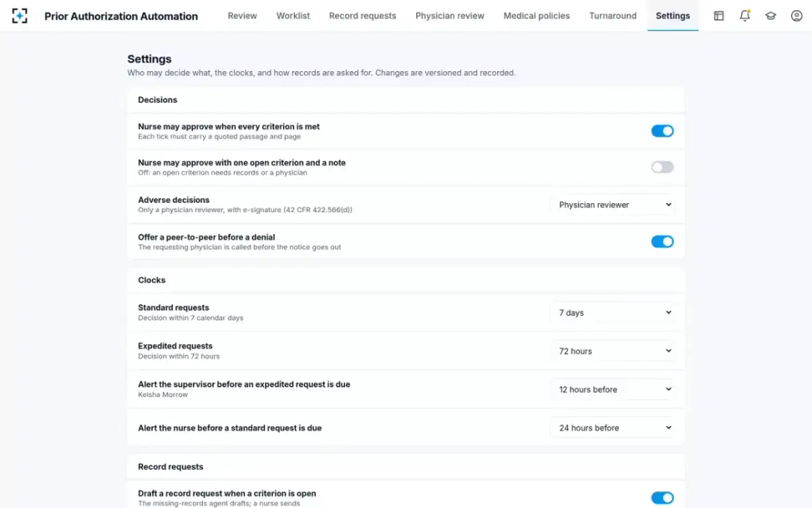Viewport: 812px width, 508px height.
Task: Switch to the Review tab
Action: pyautogui.click(x=242, y=16)
